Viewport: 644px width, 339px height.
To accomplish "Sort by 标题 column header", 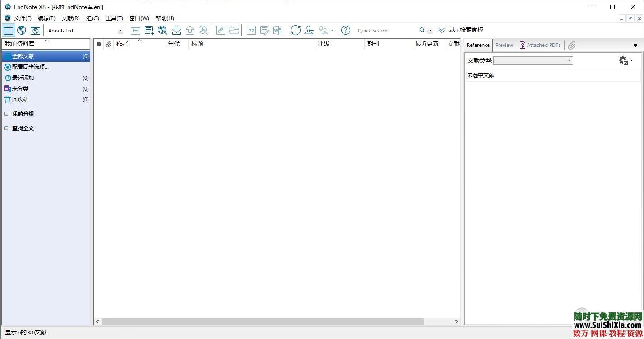I will pyautogui.click(x=251, y=44).
